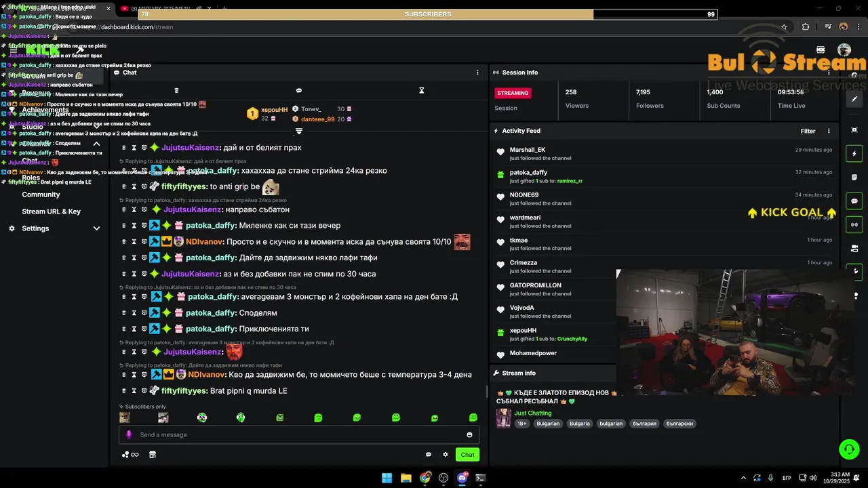The width and height of the screenshot is (868, 488).
Task: Open the support headset floating button
Action: click(x=849, y=449)
